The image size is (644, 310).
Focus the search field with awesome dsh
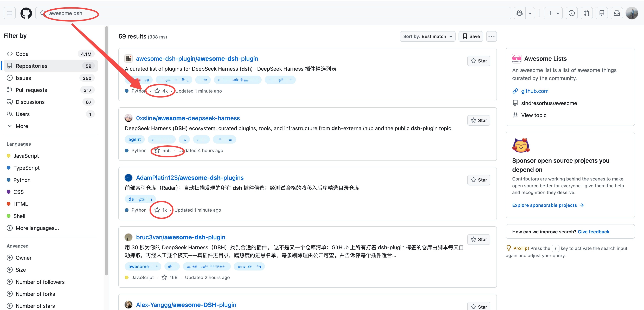coord(273,13)
